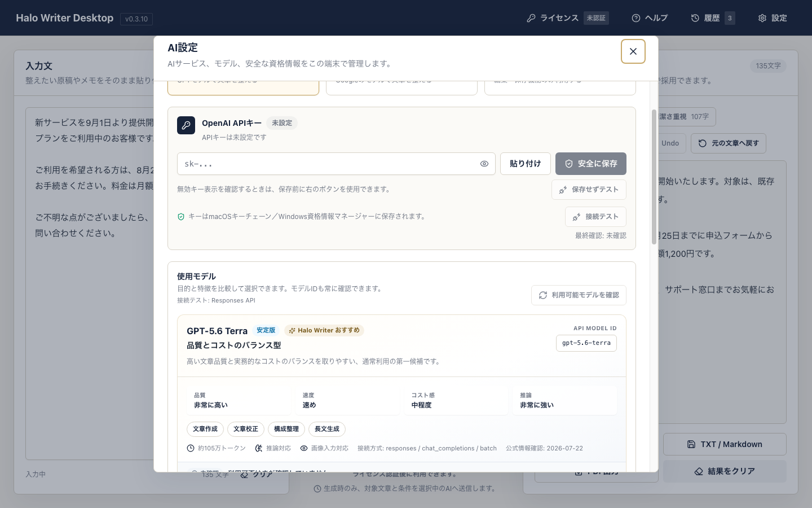Screen dimensions: 812x508
Task: Click the v0.3.10 version label
Action: pos(136,19)
